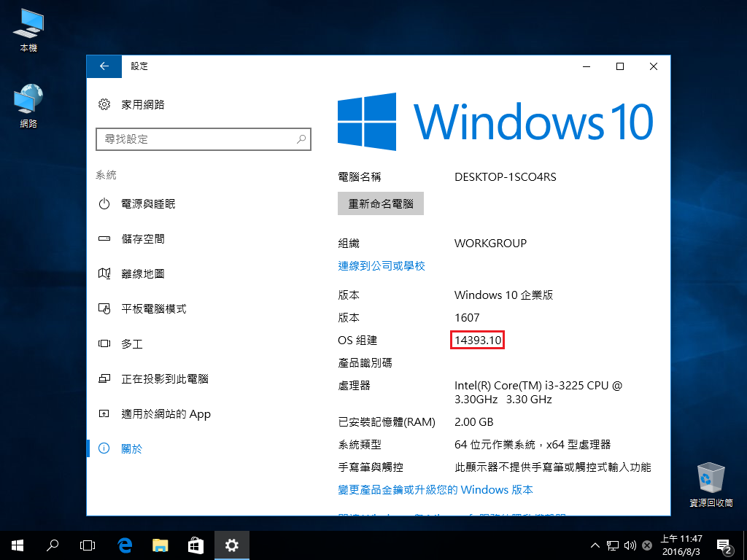Open the Windows Start menu
This screenshot has height=560, width=747.
(x=18, y=545)
